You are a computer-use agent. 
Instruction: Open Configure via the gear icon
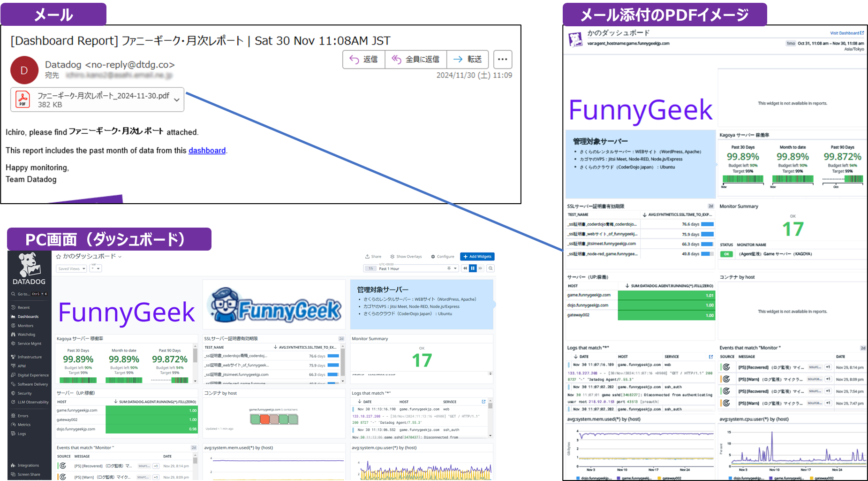click(443, 256)
